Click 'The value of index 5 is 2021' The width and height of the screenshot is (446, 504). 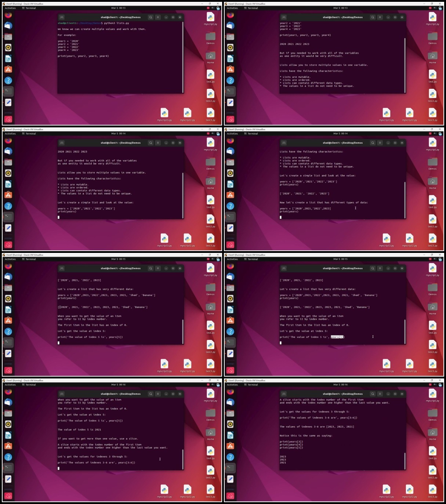point(79,429)
